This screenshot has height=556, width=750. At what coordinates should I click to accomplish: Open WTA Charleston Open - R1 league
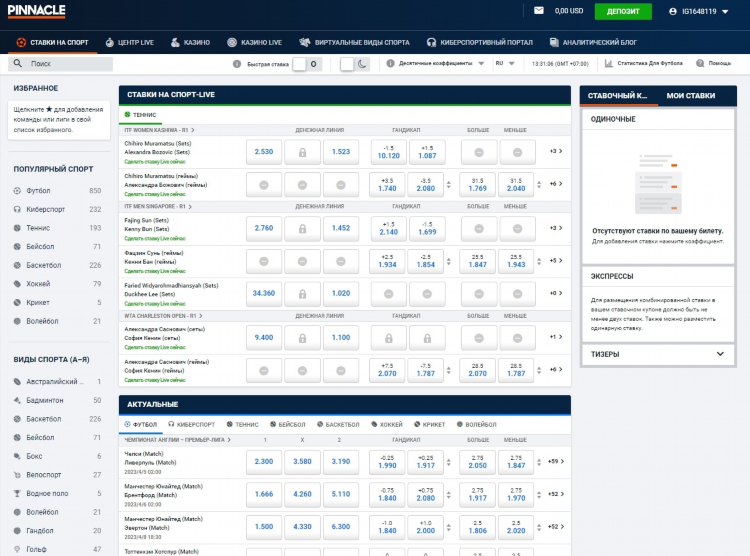[x=164, y=316]
